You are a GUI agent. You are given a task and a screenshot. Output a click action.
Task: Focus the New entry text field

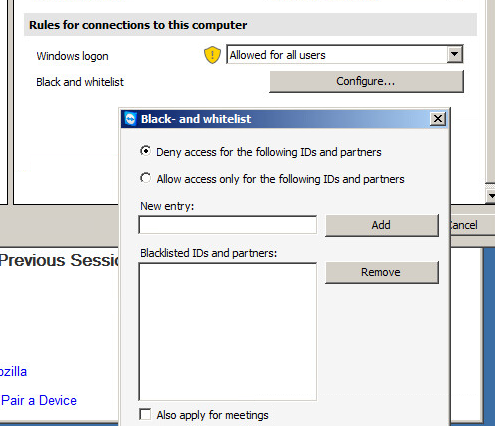coord(228,225)
